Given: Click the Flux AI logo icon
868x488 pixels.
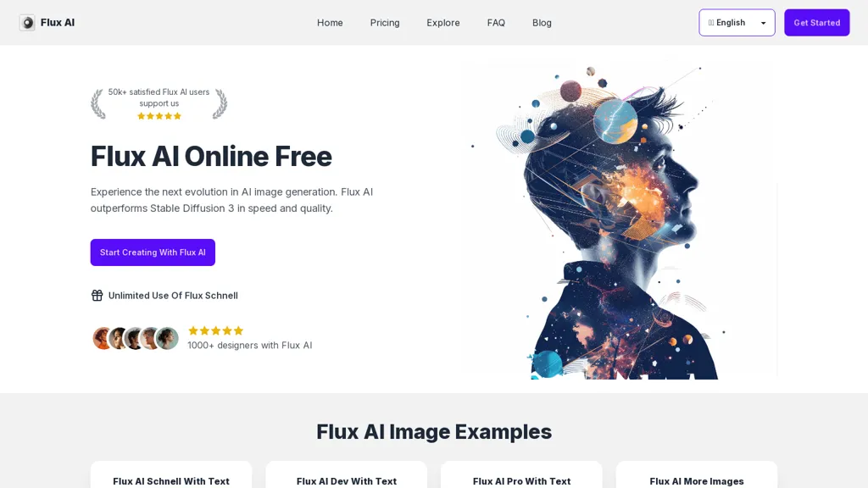Looking at the screenshot, I should click(27, 23).
